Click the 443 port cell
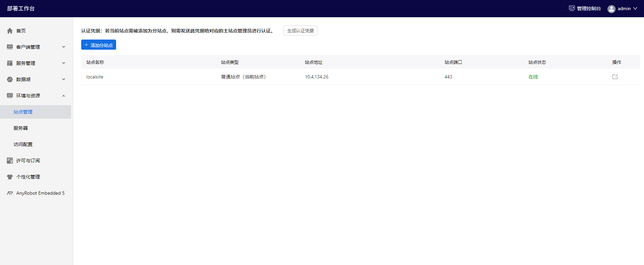This screenshot has width=644, height=265. [x=448, y=77]
